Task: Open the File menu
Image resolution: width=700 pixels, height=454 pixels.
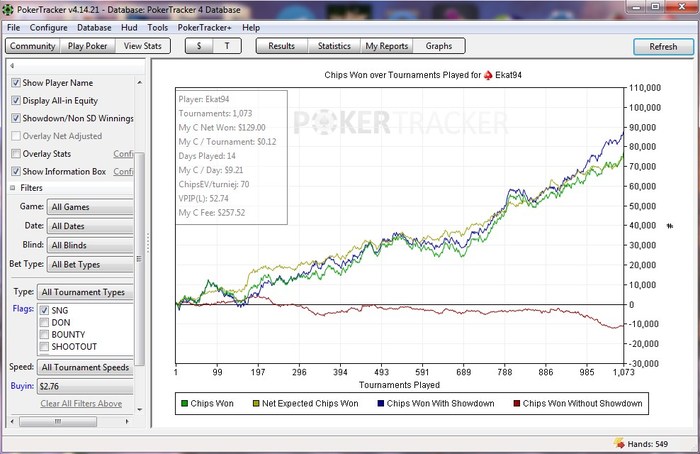Action: (x=13, y=28)
